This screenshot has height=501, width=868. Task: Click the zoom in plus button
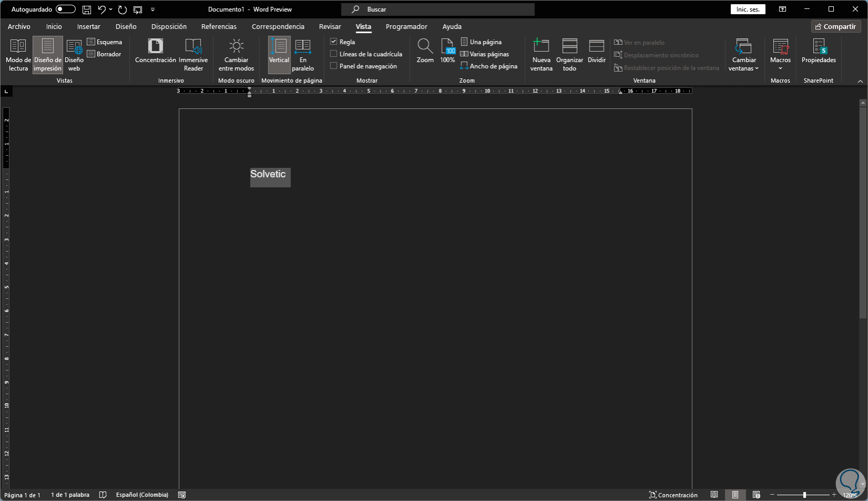pos(834,495)
